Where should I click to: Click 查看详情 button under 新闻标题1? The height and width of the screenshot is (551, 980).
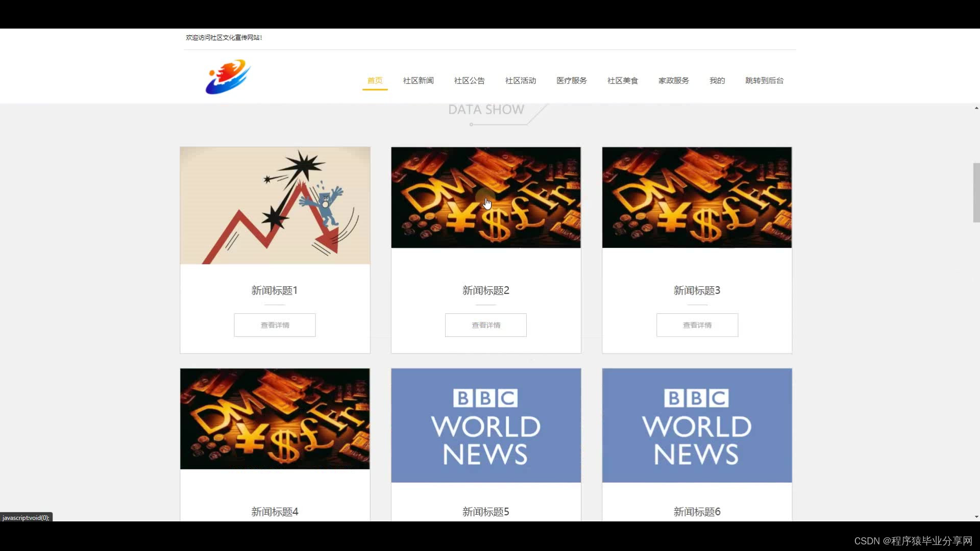275,325
